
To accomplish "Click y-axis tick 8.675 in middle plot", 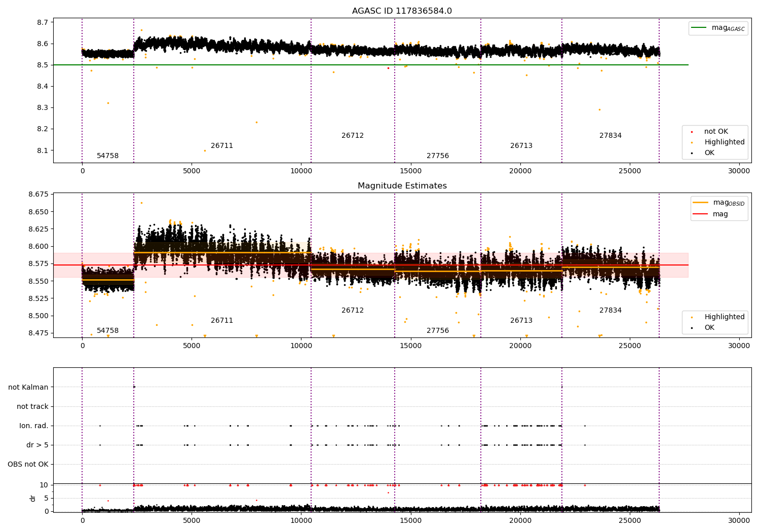I will [x=39, y=195].
